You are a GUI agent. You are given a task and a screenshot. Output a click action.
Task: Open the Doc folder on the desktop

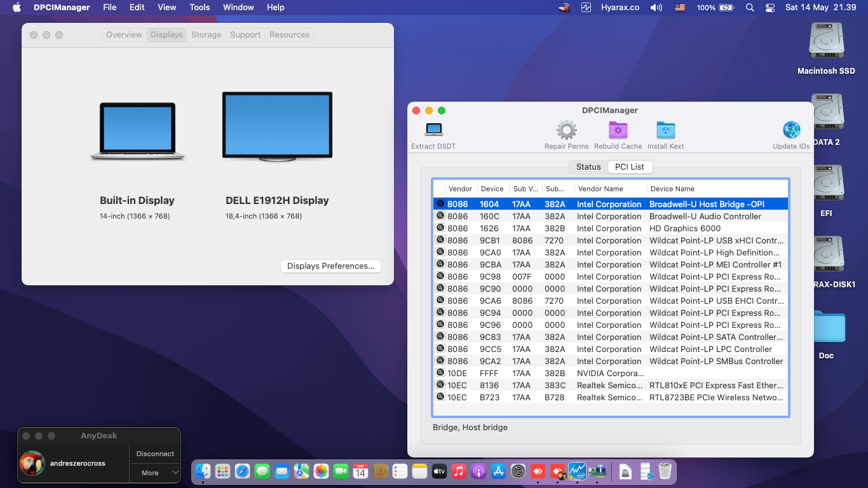(x=826, y=327)
